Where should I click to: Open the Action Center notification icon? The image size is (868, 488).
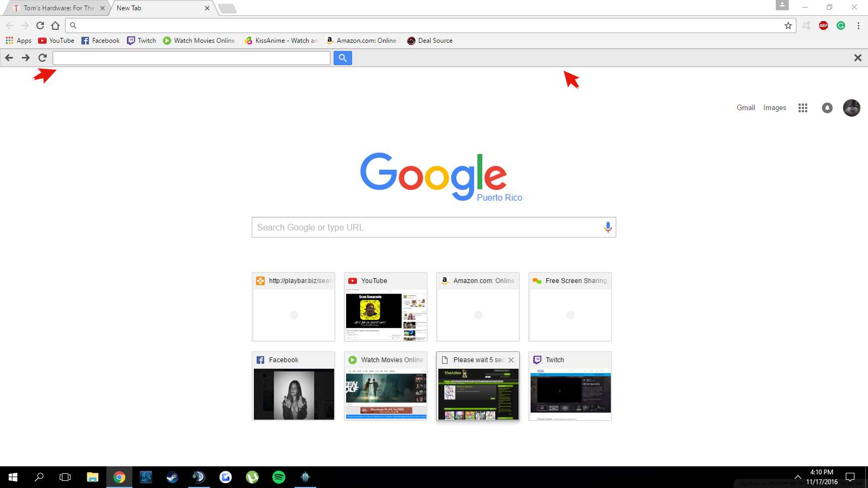click(x=850, y=477)
